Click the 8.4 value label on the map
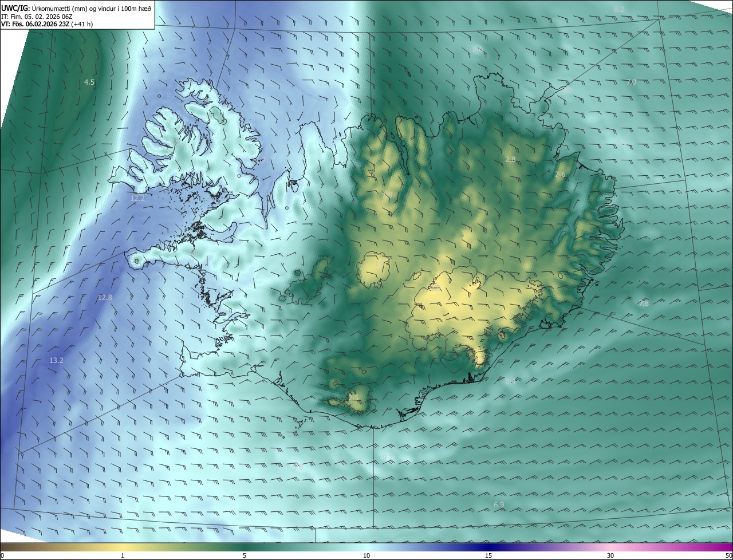 click(x=510, y=381)
